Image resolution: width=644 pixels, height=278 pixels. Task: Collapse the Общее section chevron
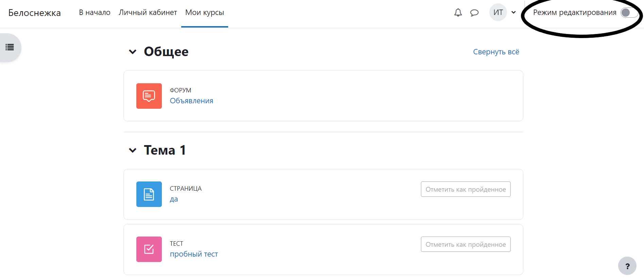click(133, 52)
